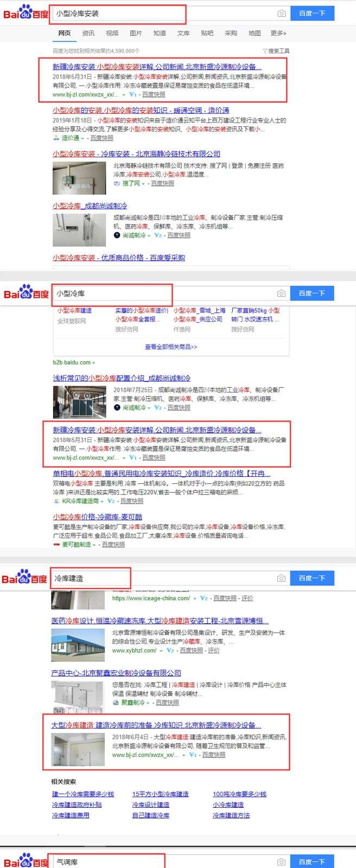Switch to the 贴吧 tab
Viewport: 356px width, 868px height.
[207, 33]
